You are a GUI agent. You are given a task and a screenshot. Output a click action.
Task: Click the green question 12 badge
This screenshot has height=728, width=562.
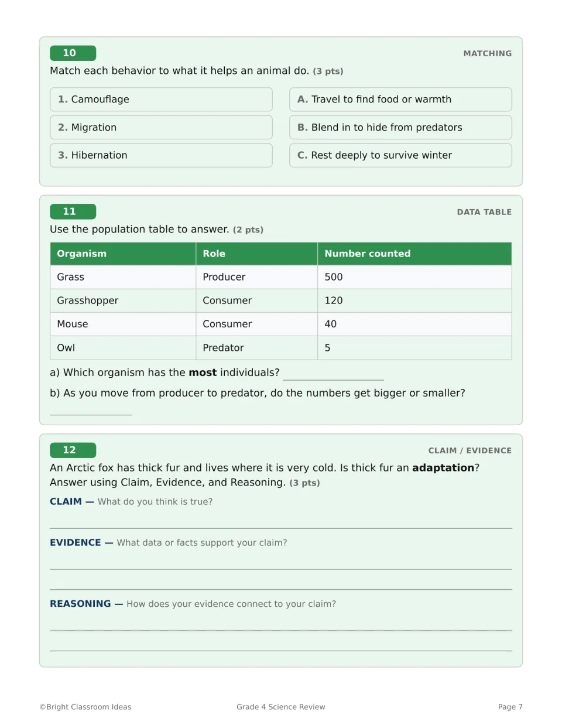(x=73, y=450)
